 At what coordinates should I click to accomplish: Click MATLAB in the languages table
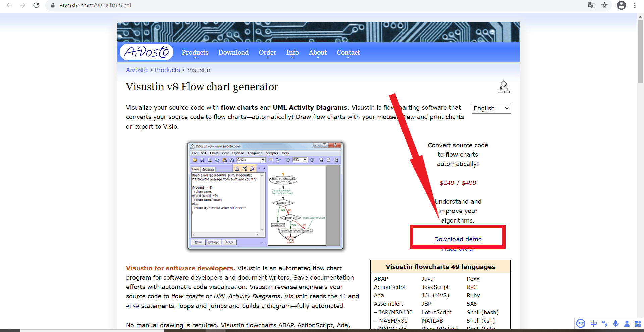pos(432,321)
